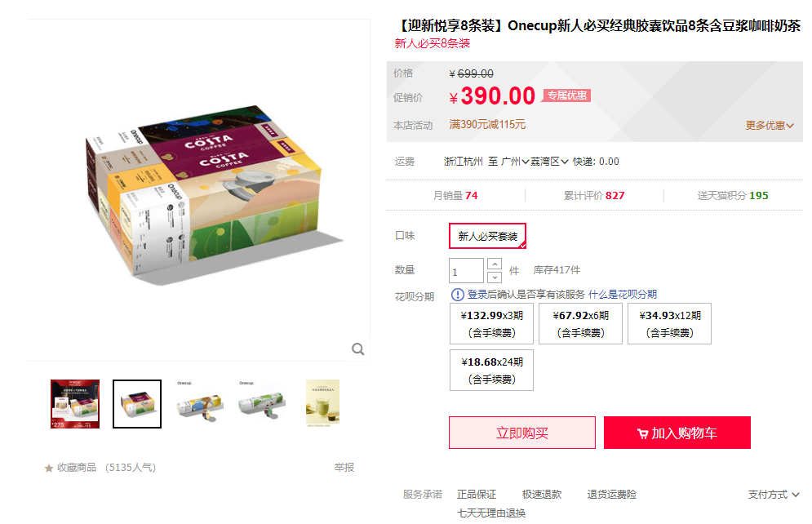Select the red promotional first thumbnail
812x524 pixels.
tap(75, 404)
